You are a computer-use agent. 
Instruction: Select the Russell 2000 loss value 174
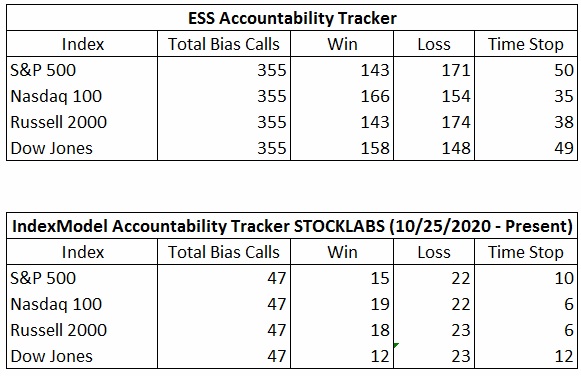tap(456, 122)
